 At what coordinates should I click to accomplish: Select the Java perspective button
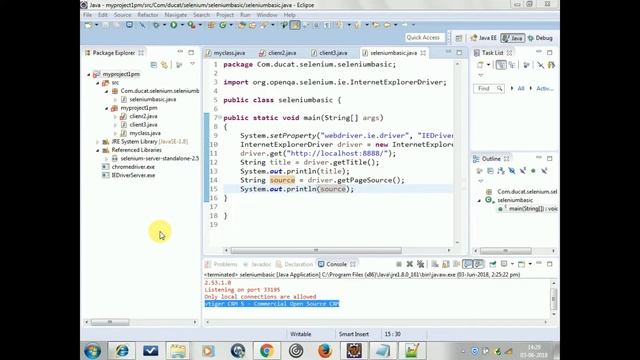click(513, 38)
